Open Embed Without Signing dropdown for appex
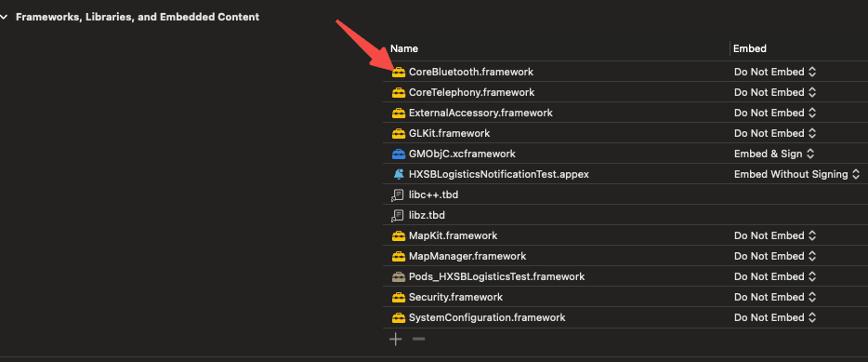 tap(797, 175)
